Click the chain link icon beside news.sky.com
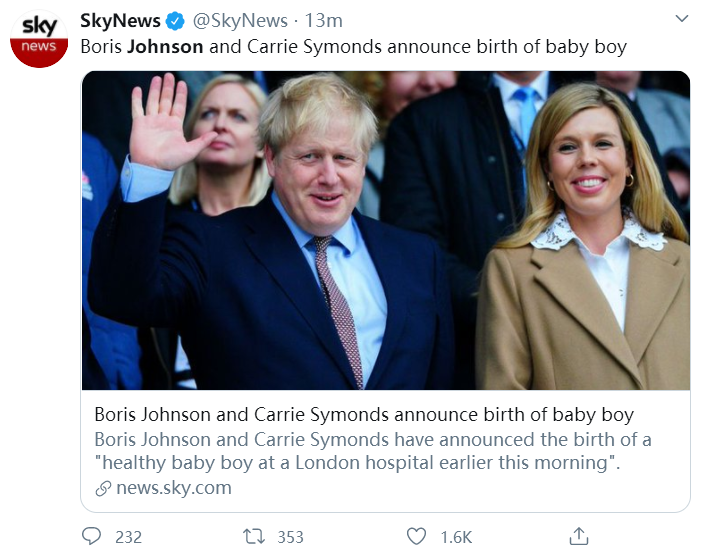The width and height of the screenshot is (707, 554). tap(102, 489)
